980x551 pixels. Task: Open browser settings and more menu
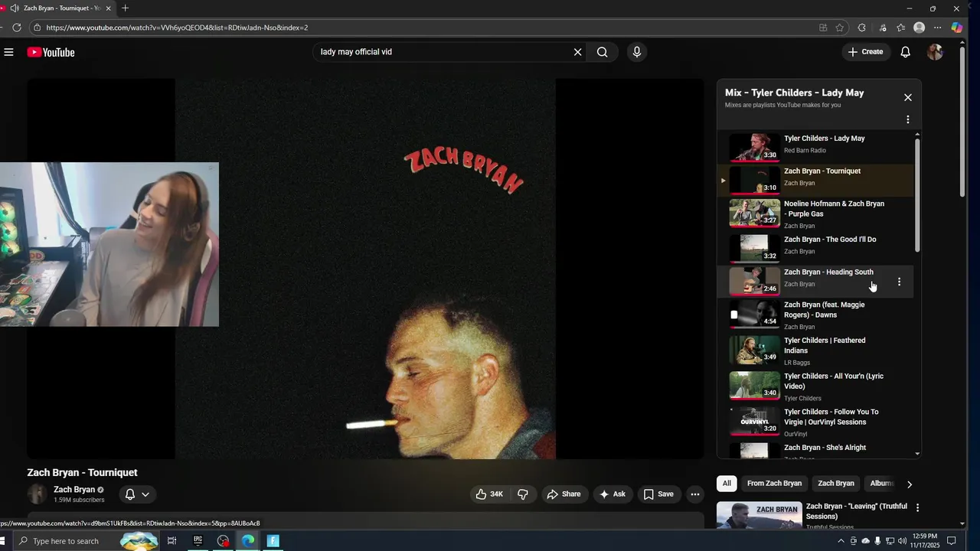coord(937,28)
